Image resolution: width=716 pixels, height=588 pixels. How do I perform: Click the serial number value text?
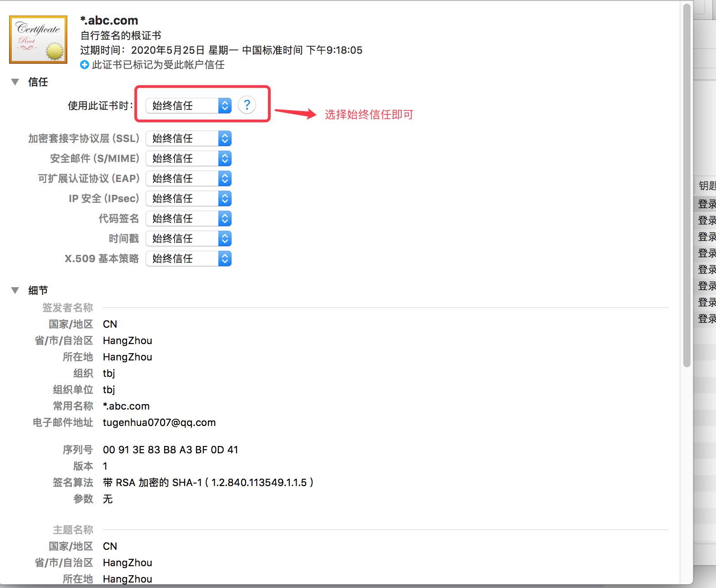click(170, 450)
